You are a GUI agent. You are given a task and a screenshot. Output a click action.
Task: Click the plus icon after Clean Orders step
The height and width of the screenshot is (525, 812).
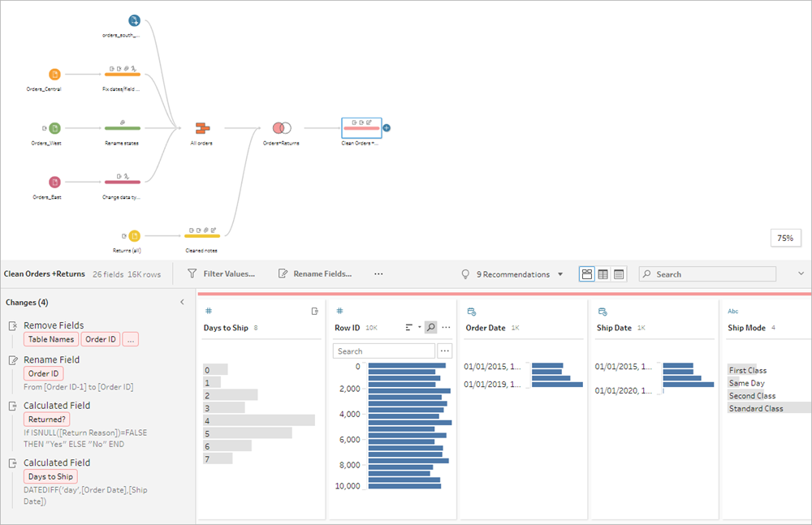click(x=387, y=128)
